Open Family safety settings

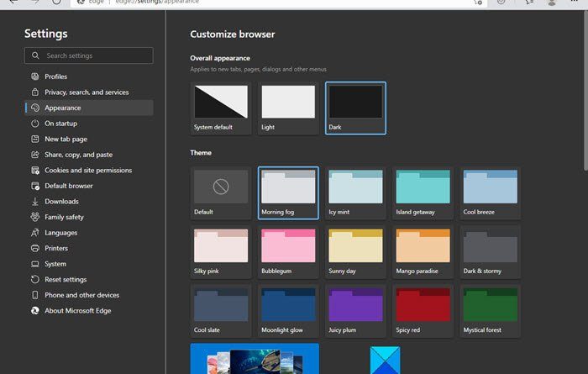click(x=89, y=217)
